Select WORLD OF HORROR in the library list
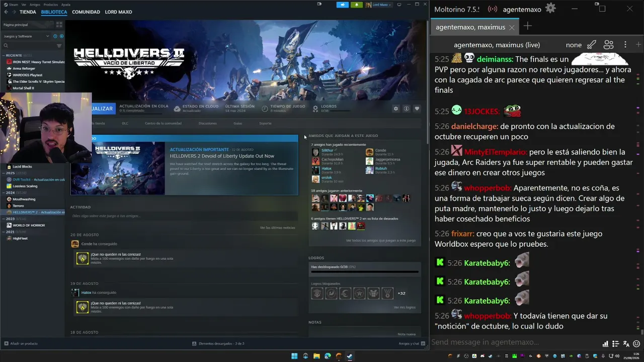The height and width of the screenshot is (362, 644). (29, 225)
